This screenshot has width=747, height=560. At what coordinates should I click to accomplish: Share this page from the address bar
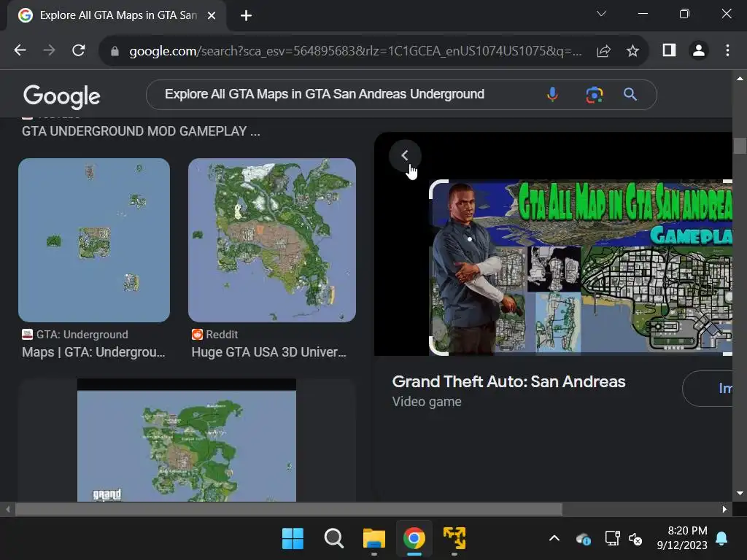pos(603,51)
